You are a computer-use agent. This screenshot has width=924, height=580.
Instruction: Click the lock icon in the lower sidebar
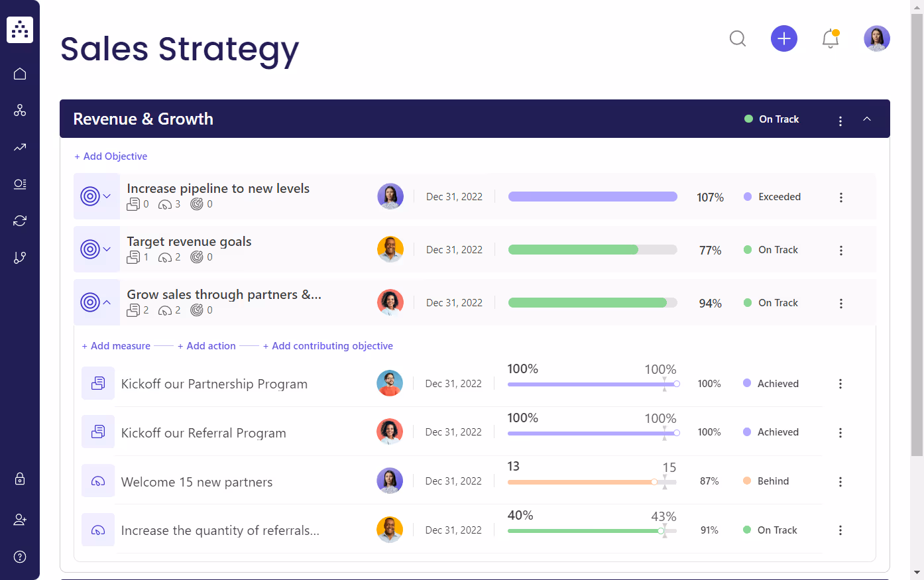pos(19,479)
